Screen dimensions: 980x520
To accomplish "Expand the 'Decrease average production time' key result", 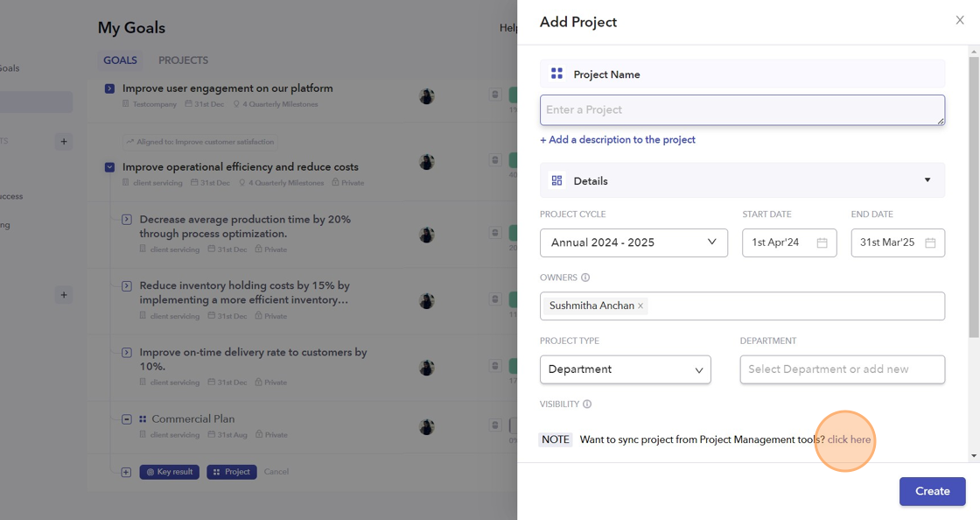I will point(127,220).
